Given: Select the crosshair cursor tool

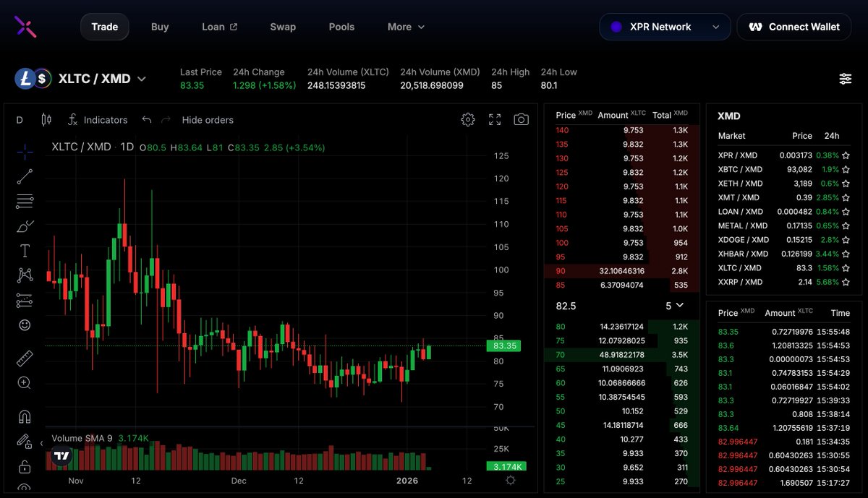Looking at the screenshot, I should pyautogui.click(x=25, y=152).
